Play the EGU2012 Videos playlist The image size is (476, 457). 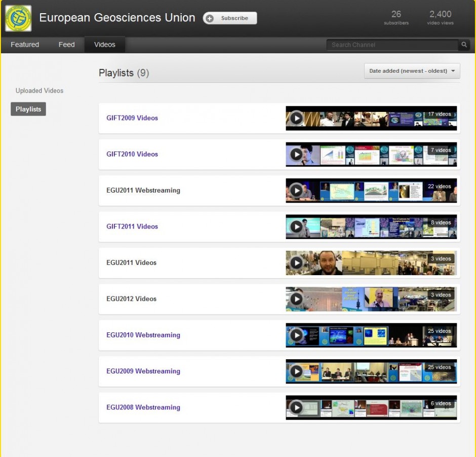296,299
